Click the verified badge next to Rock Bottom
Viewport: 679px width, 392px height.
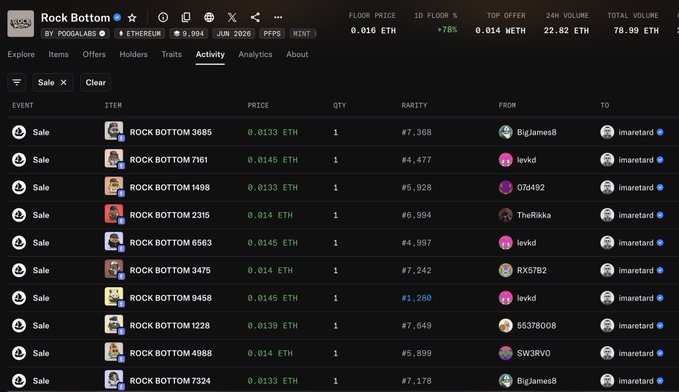click(117, 17)
